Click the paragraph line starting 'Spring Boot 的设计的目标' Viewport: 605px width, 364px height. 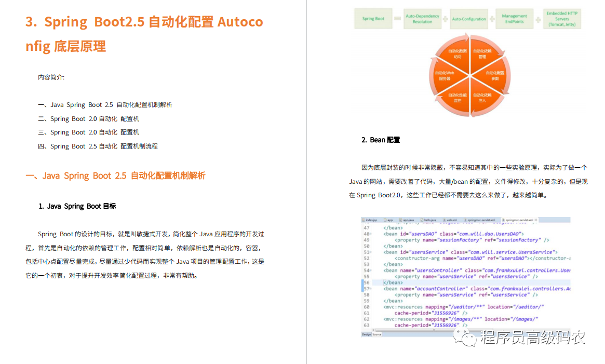click(x=151, y=234)
